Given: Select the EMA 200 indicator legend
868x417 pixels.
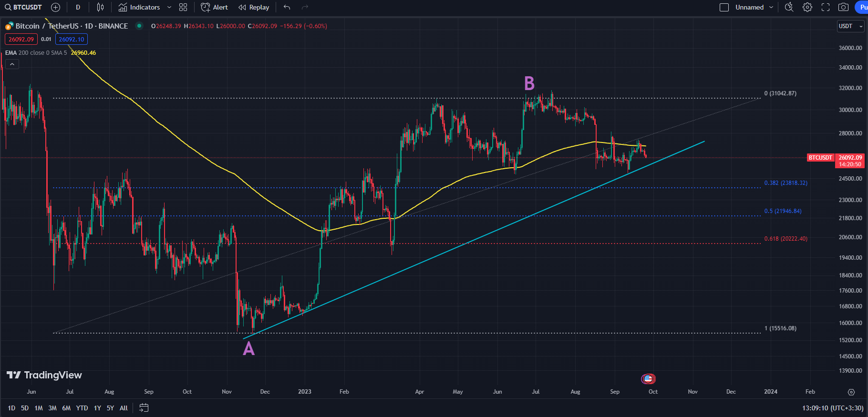Looking at the screenshot, I should (x=36, y=53).
